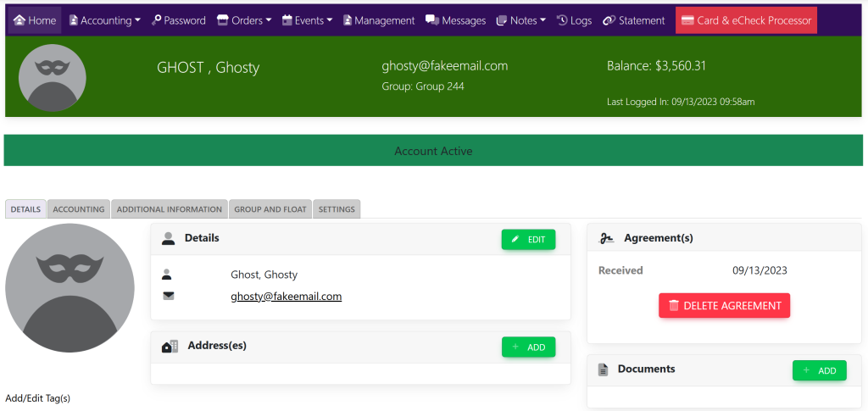The width and height of the screenshot is (868, 411).
Task: Open Card & eCheck Processor
Action: click(746, 20)
